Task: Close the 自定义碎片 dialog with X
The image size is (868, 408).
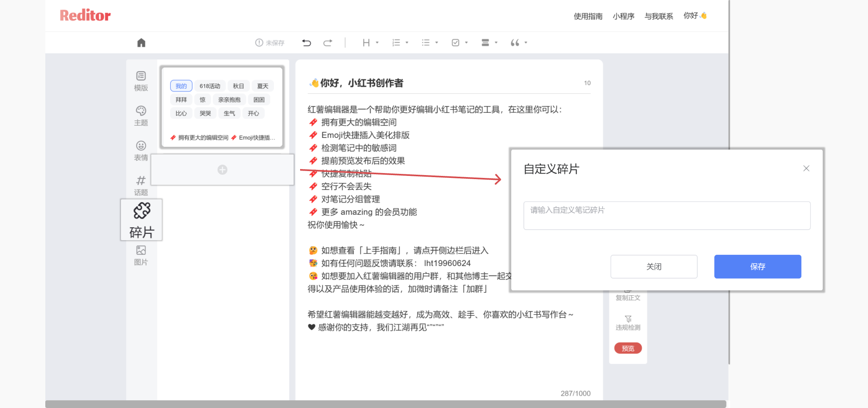Action: pyautogui.click(x=806, y=168)
